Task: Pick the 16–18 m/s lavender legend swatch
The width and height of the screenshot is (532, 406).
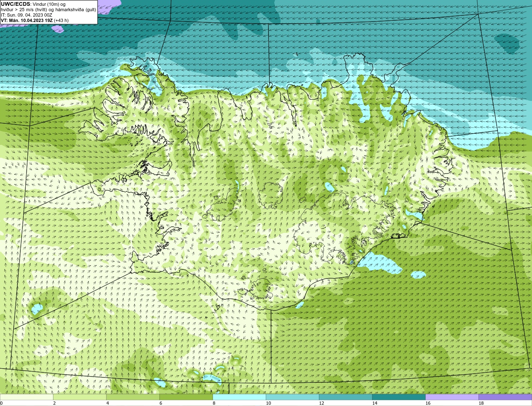Action: tap(452, 397)
